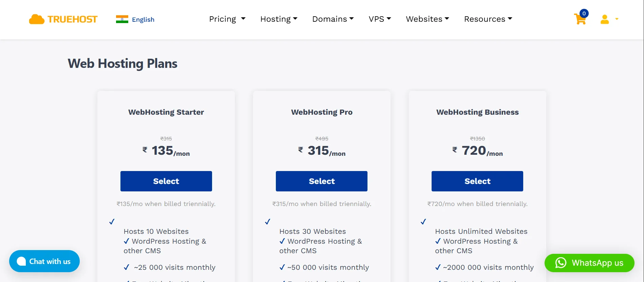Click the WebHosting Pro heading
The width and height of the screenshot is (644, 282).
point(322,112)
